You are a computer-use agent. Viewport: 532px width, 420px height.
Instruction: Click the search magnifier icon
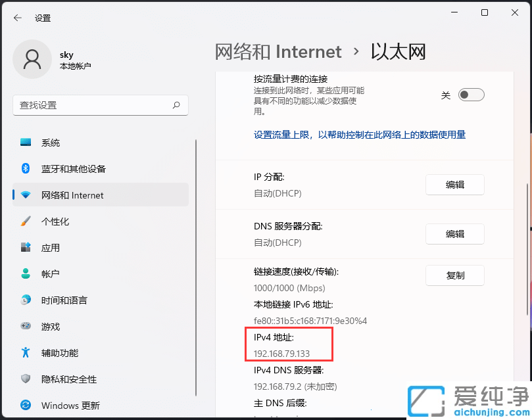pyautogui.click(x=176, y=105)
